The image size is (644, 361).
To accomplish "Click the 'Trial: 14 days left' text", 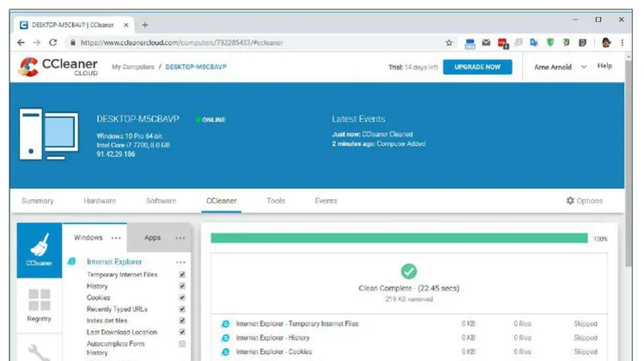I will coord(413,67).
